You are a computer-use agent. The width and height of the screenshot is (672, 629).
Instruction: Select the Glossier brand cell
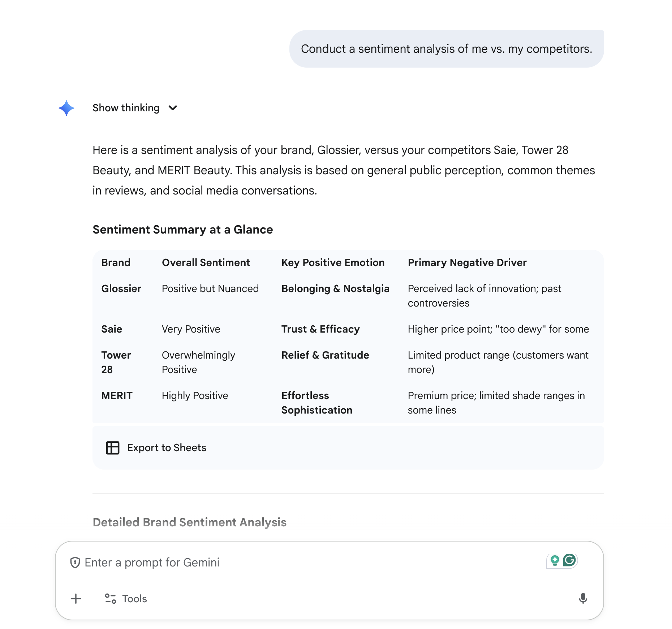(121, 289)
